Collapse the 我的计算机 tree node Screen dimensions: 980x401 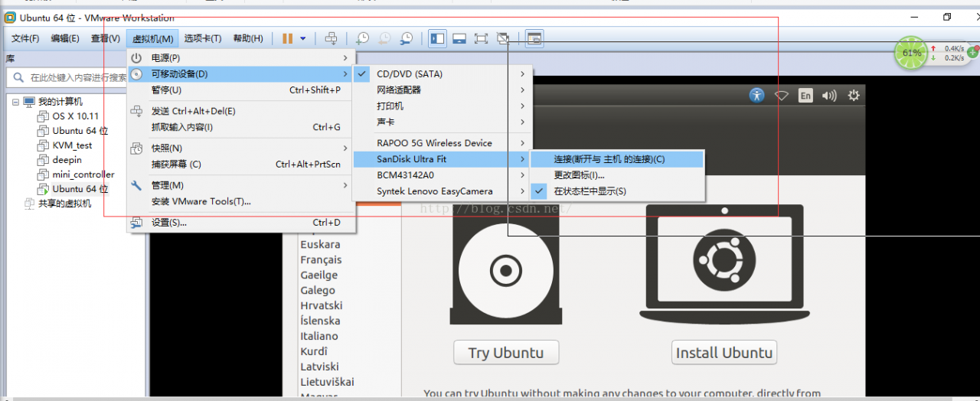coord(15,102)
